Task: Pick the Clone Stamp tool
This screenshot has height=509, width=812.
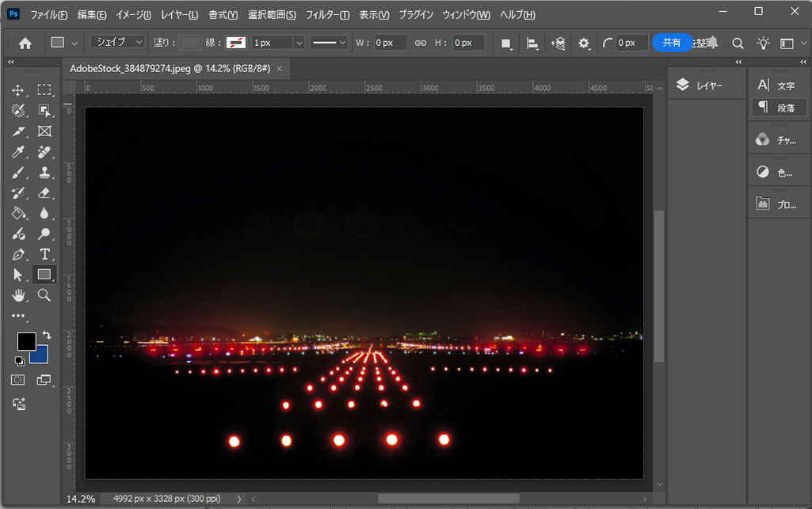Action: [44, 172]
